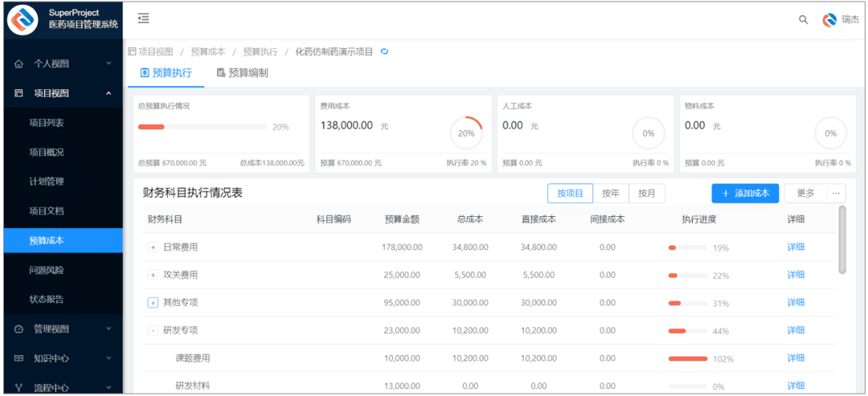Viewport: 868px width, 396px height.
Task: Open the ellipsis more-options button
Action: click(836, 193)
